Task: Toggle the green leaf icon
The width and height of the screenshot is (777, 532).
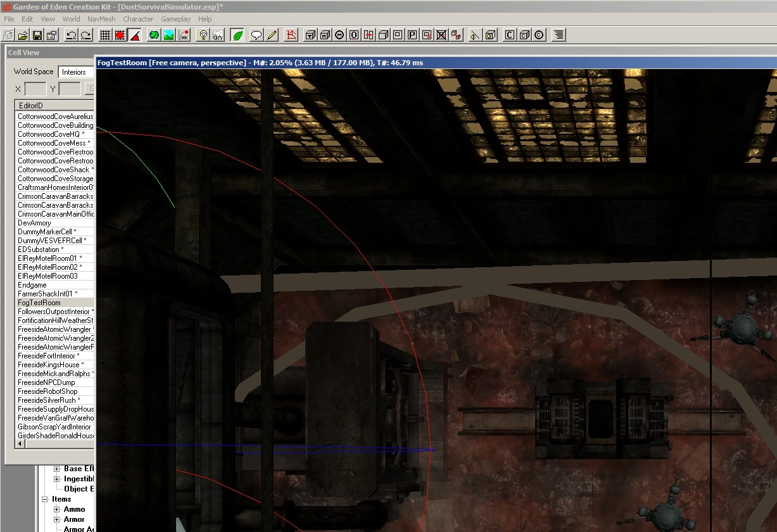Action: click(x=237, y=35)
